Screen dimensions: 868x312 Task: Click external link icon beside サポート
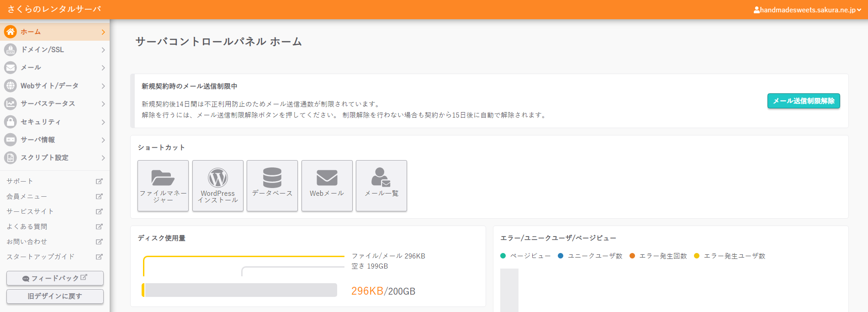point(99,181)
